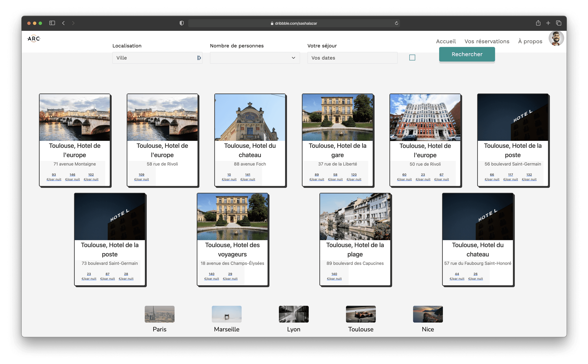Open Hotel de la plage card image

[355, 216]
